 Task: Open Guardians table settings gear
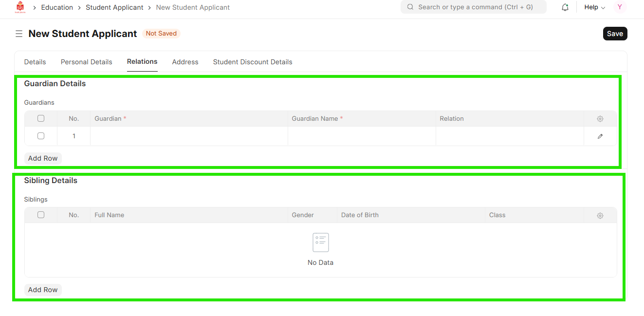click(600, 119)
